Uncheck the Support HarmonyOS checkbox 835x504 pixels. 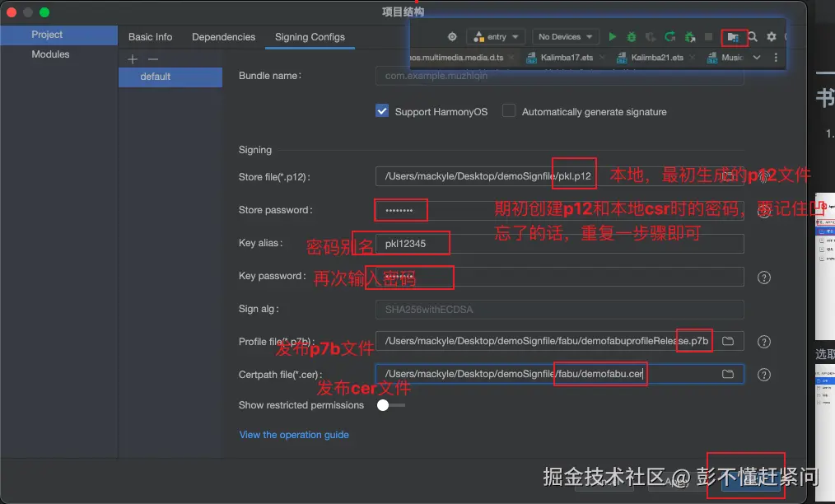coord(381,111)
